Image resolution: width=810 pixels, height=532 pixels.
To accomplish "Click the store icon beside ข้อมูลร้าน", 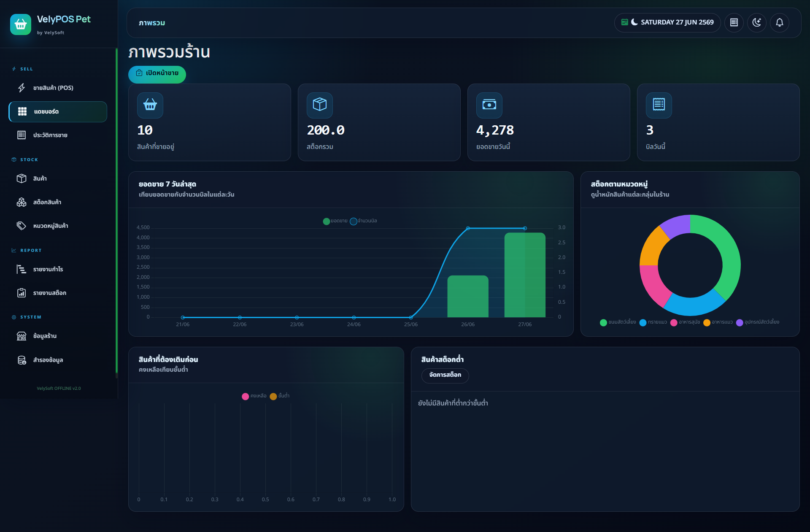I will click(x=22, y=336).
